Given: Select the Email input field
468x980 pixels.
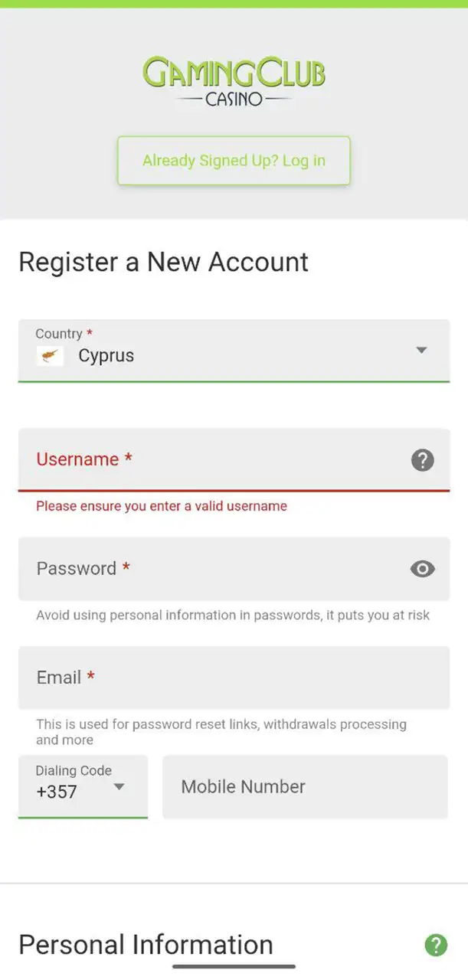Looking at the screenshot, I should [x=234, y=678].
